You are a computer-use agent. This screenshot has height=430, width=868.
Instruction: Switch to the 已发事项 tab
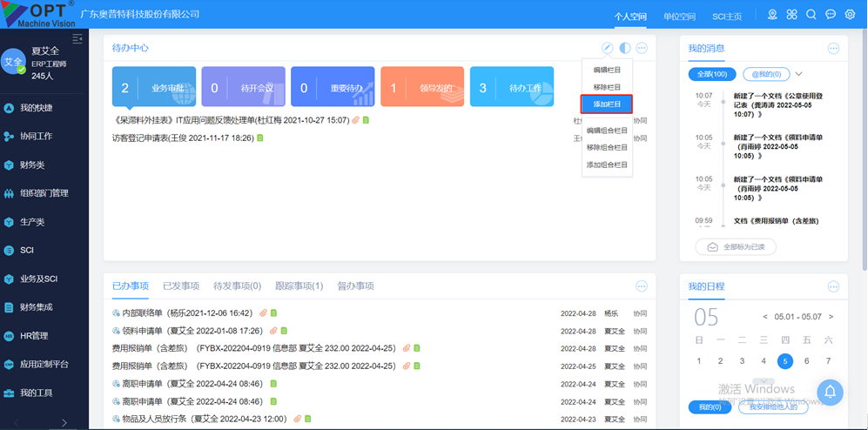coord(180,286)
